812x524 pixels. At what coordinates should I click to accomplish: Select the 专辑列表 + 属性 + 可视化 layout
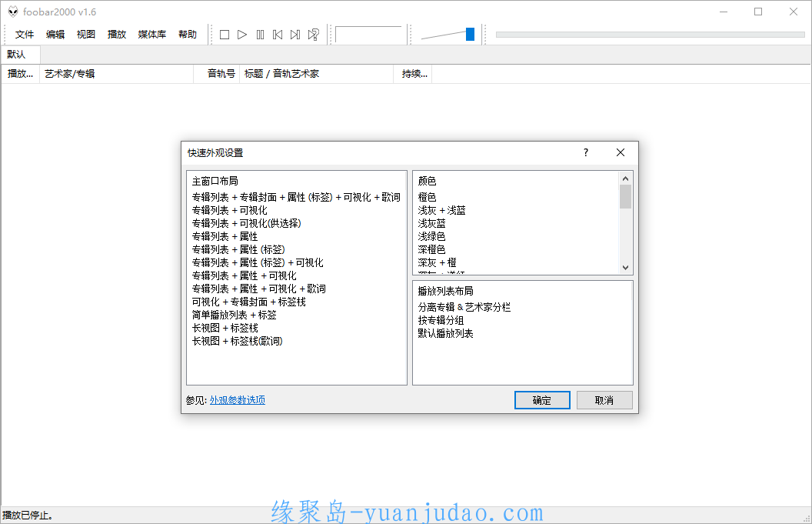click(244, 275)
